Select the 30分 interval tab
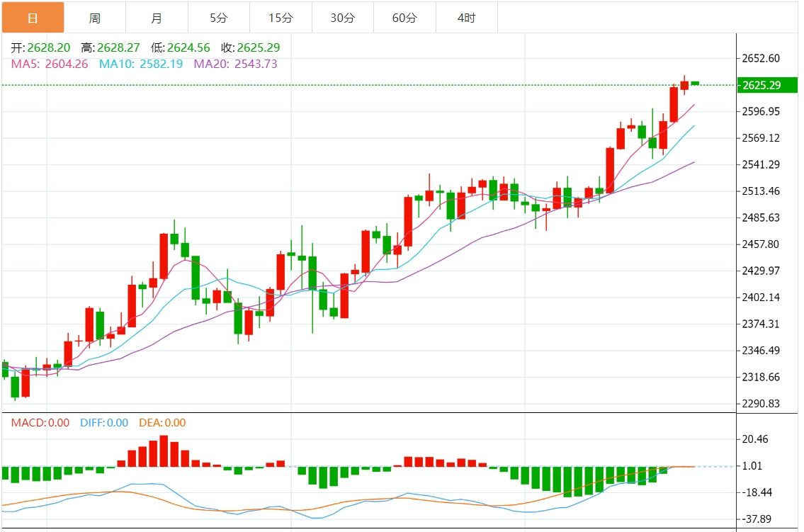This screenshot has height=532, width=804. pyautogui.click(x=343, y=18)
